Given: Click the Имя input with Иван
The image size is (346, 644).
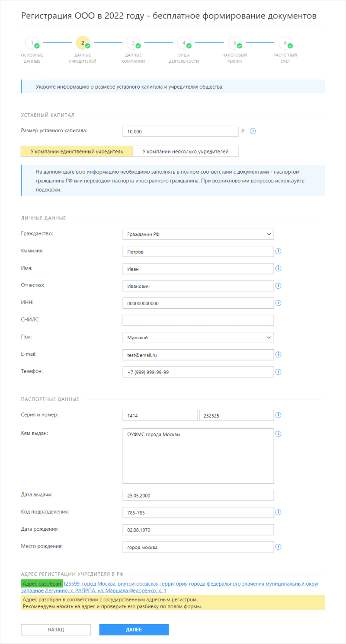Looking at the screenshot, I should (199, 268).
